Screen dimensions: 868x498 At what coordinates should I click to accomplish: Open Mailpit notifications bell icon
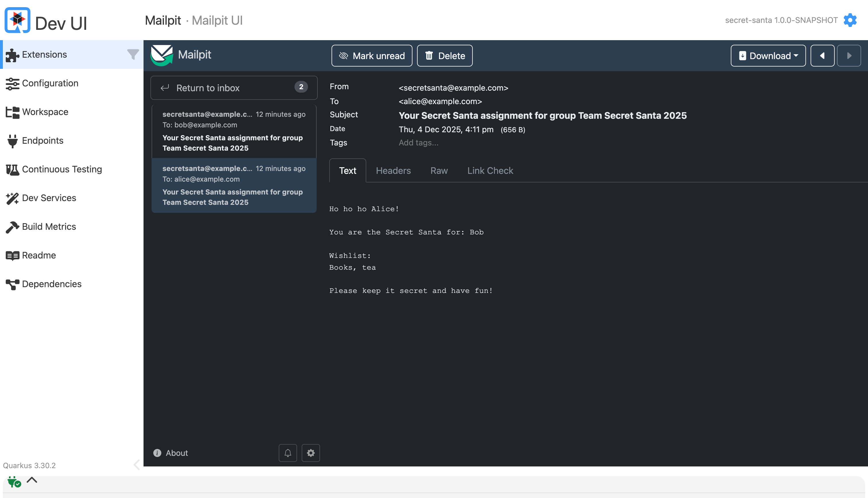point(288,453)
